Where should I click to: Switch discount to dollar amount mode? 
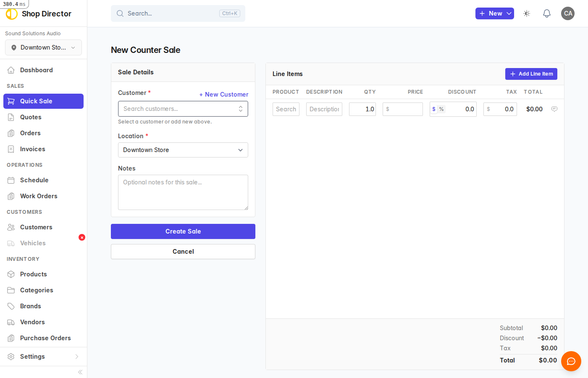point(434,109)
